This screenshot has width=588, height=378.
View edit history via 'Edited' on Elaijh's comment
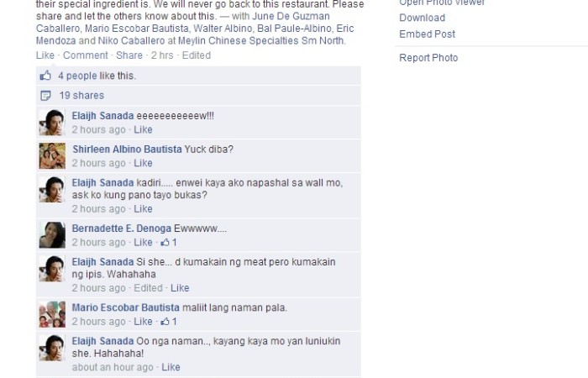(x=149, y=288)
